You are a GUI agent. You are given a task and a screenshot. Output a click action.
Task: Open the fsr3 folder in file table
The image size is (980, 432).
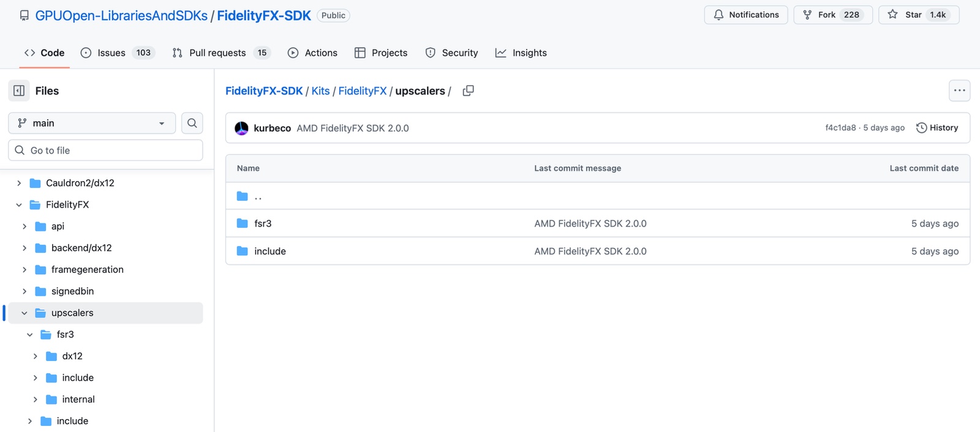tap(263, 223)
